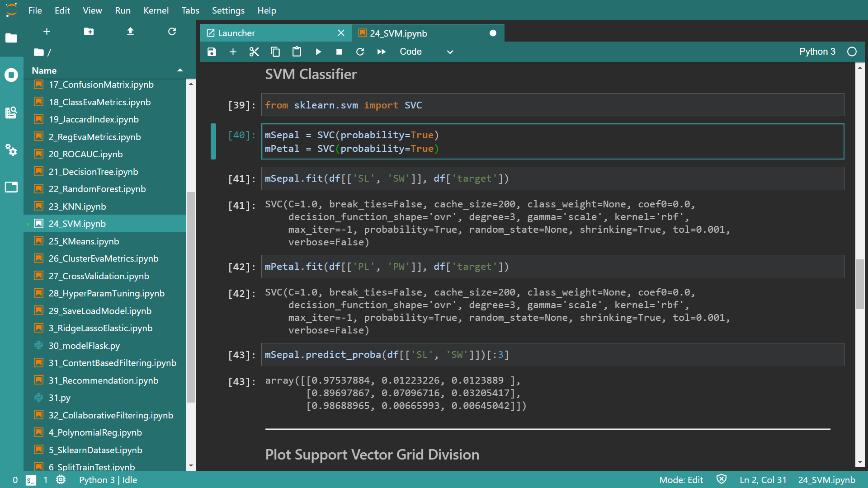Restart the kernel with the circular arrow icon
Viewport: 868px width, 488px height.
[360, 52]
